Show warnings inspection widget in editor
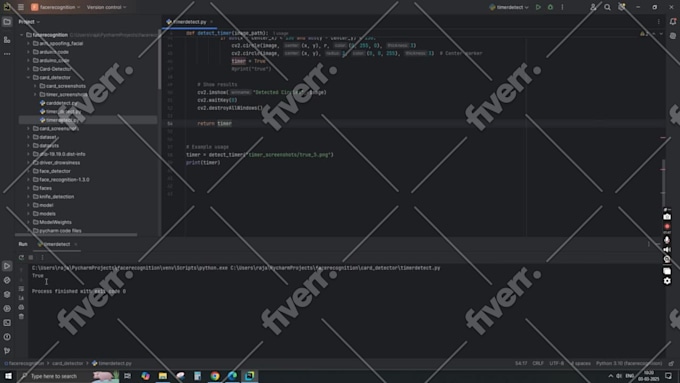Viewport: 680px width, 383px height. coord(645,34)
